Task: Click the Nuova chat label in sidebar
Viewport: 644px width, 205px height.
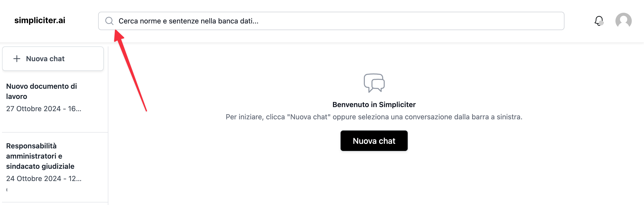Action: click(45, 59)
